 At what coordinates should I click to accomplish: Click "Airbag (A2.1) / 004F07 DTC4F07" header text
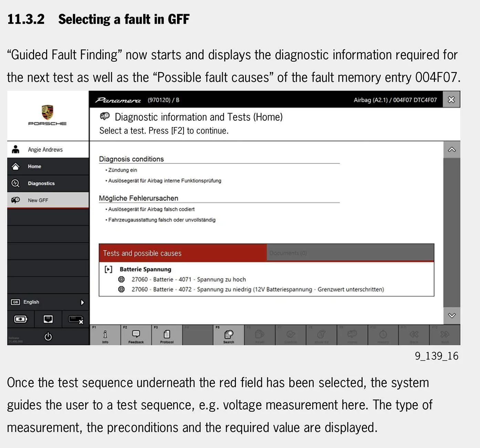[x=395, y=100]
